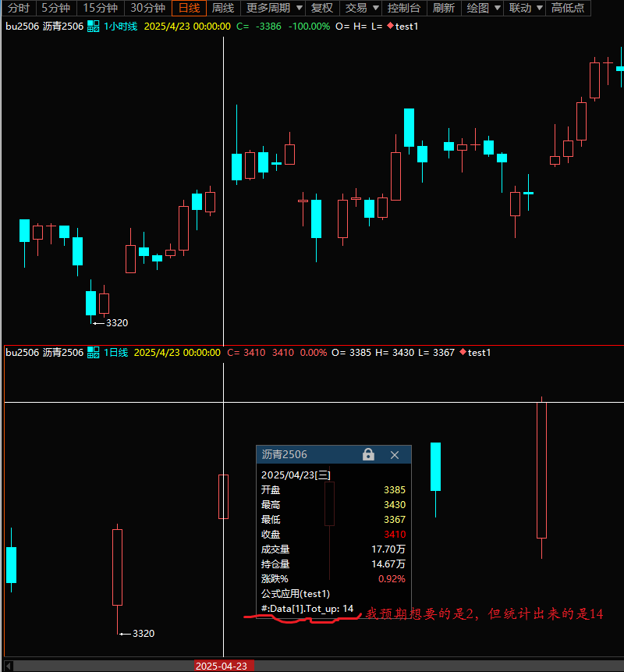
Task: Click the 最低 3367 row in popup
Action: 334,520
